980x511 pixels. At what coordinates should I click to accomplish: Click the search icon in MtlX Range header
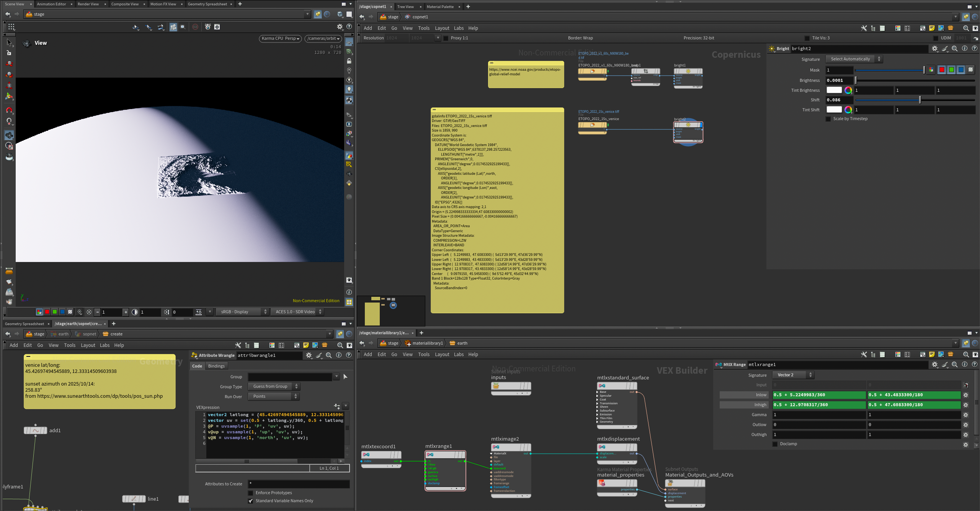[x=955, y=365]
